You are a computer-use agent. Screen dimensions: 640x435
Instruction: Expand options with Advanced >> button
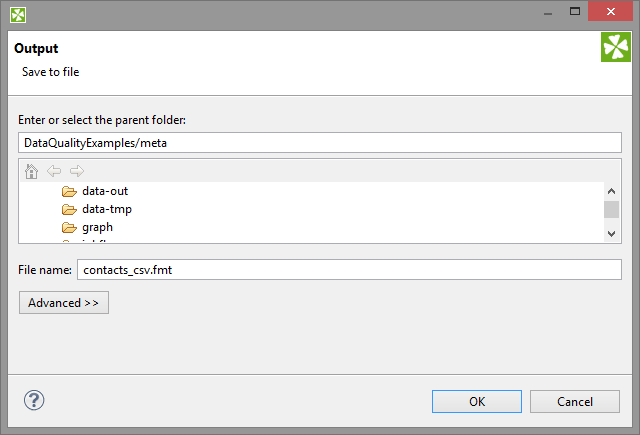pyautogui.click(x=64, y=302)
